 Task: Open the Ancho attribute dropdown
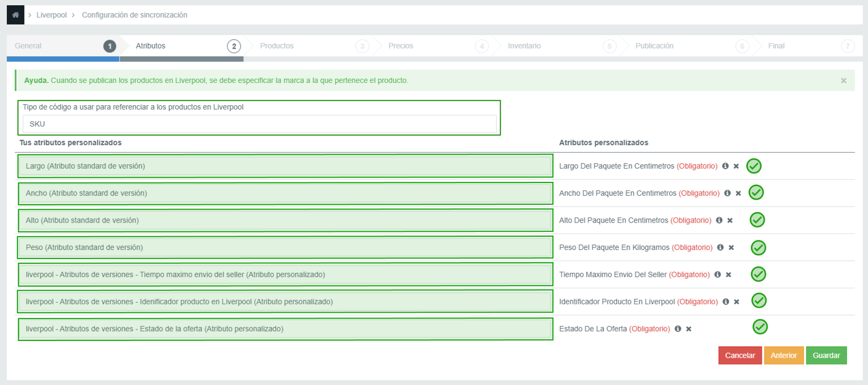[x=285, y=193]
